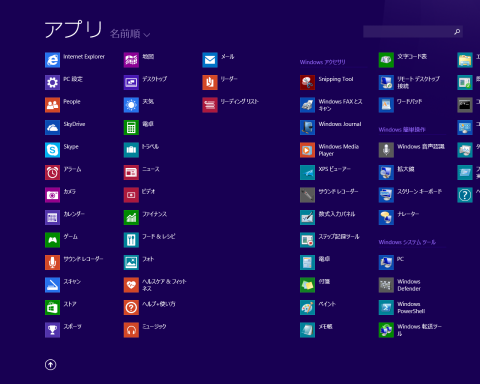Open the リーダー reader app icon

point(210,82)
